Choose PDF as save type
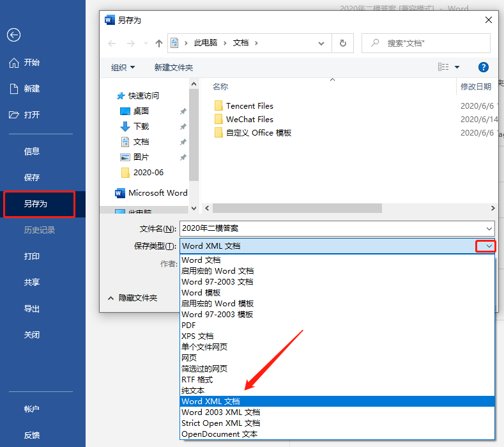The width and height of the screenshot is (504, 447). [x=337, y=325]
